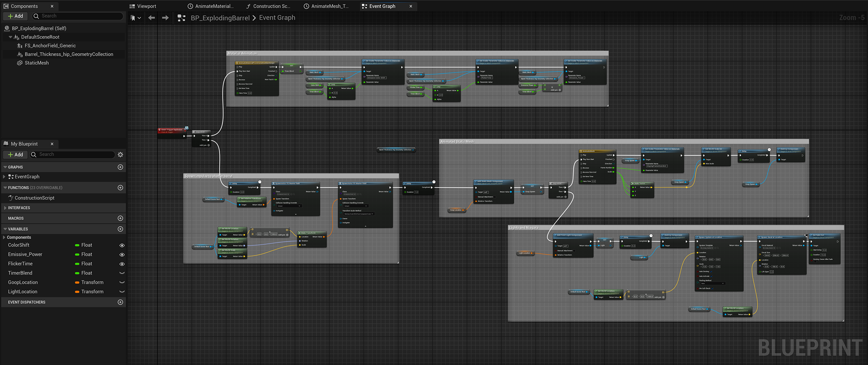
Task: Make GoopLocation variable instance editable
Action: [x=122, y=283]
